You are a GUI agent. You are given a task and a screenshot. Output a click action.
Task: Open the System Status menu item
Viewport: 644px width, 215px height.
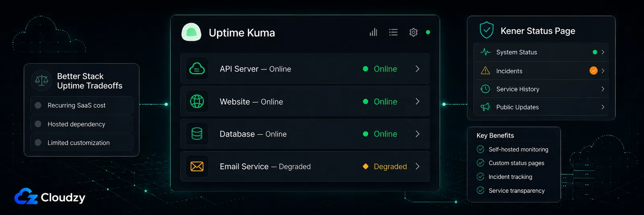(541, 52)
